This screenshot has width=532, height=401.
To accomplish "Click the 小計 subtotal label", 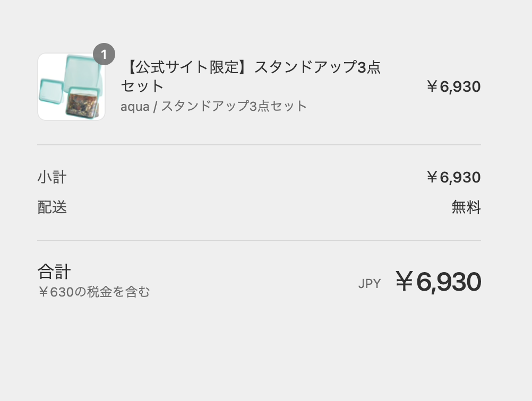I will click(x=52, y=177).
